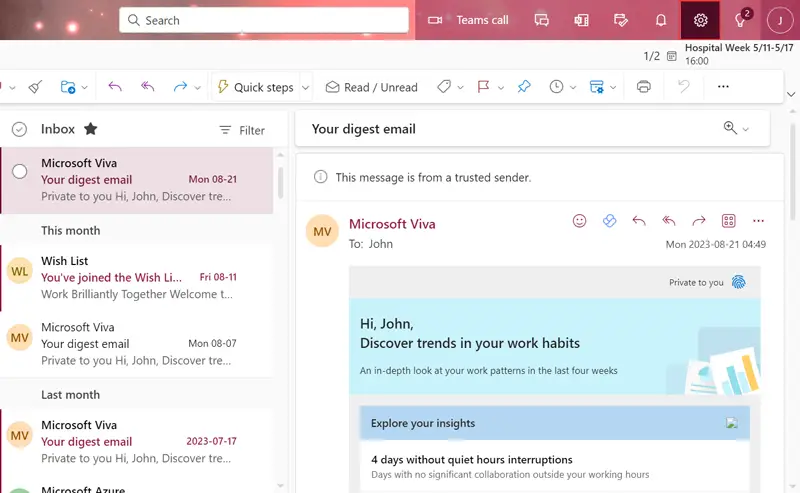Open My Day calendar-check icon
Image resolution: width=800 pixels, height=493 pixels.
pos(621,20)
